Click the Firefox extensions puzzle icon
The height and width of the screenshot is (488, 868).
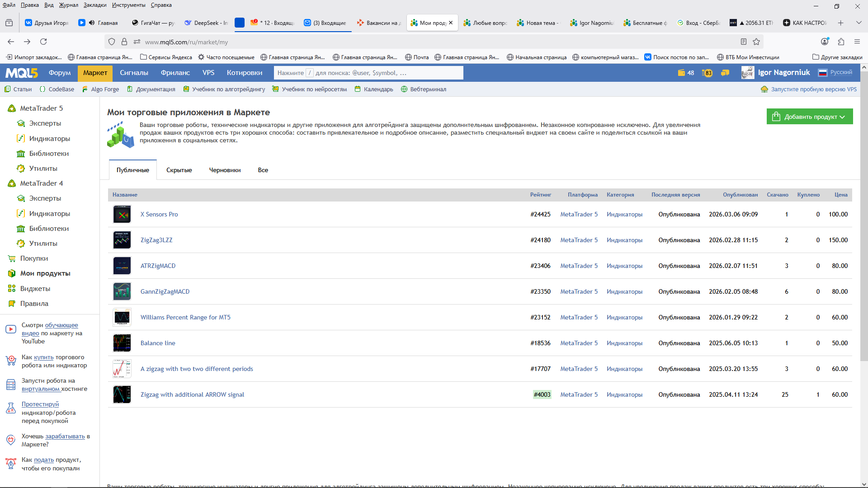click(x=841, y=42)
